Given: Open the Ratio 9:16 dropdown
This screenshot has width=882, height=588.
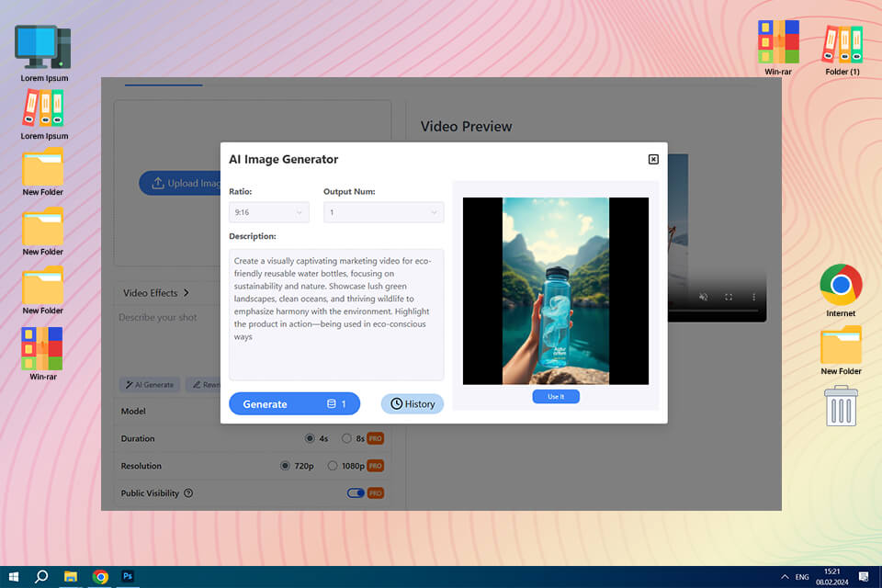Looking at the screenshot, I should [269, 212].
